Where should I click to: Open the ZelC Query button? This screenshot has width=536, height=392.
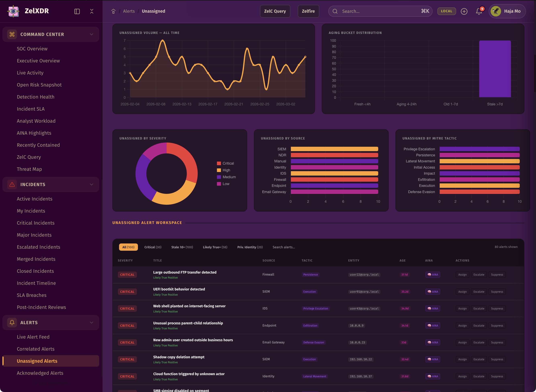(x=275, y=11)
